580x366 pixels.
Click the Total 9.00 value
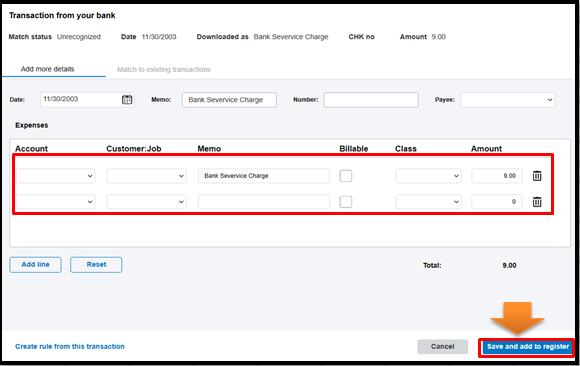click(509, 265)
